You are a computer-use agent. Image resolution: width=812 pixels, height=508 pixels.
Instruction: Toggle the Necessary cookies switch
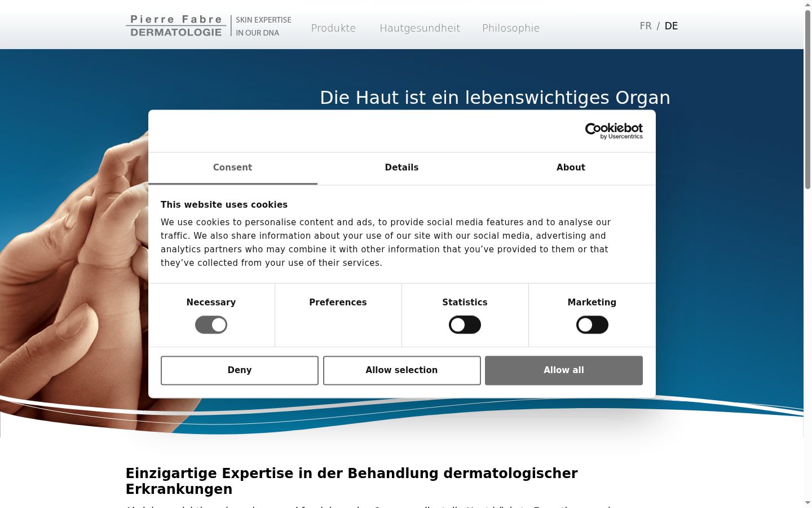[211, 325]
